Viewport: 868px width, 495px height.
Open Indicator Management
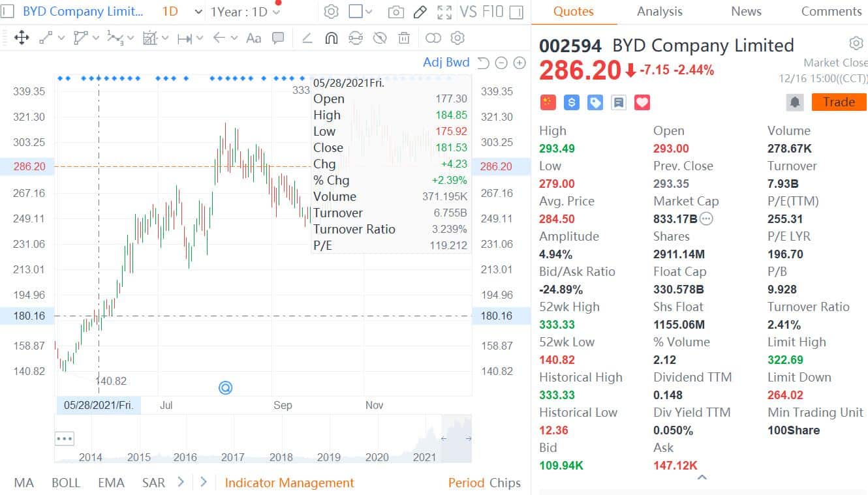tap(289, 483)
